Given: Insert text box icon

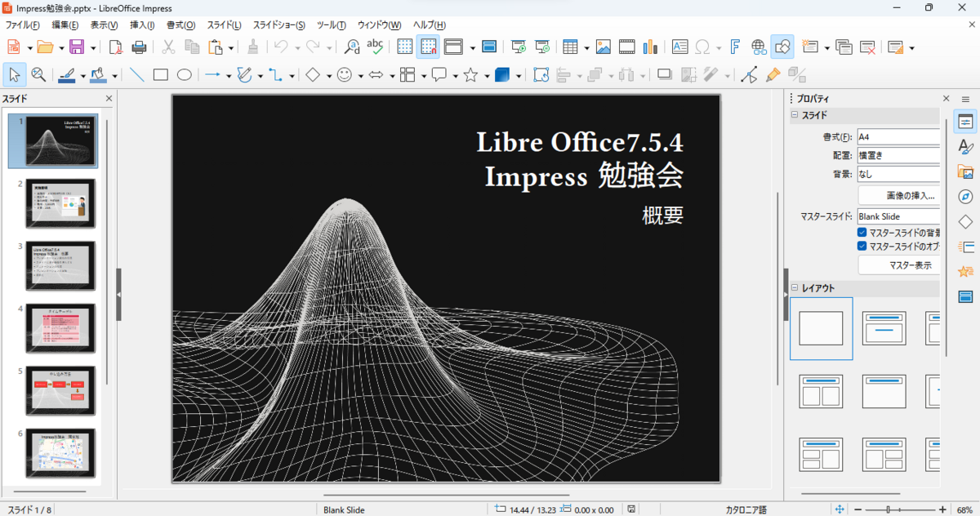Looking at the screenshot, I should 679,47.
